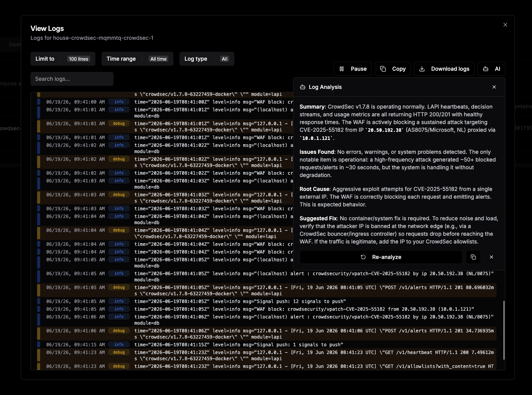Viewport: 532px width, 395px height.
Task: Click the refresh icon in Re-analyze
Action: pyautogui.click(x=363, y=257)
